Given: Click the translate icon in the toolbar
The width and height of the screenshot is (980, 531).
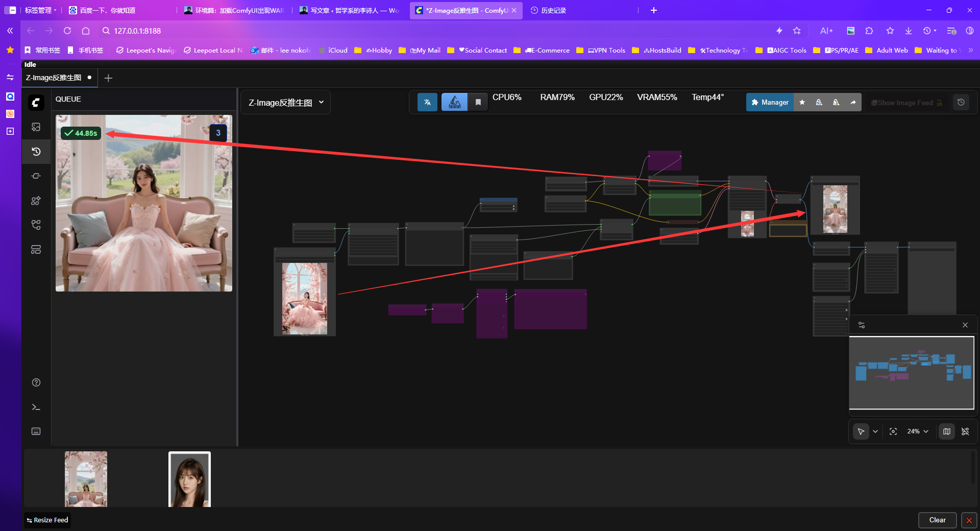Looking at the screenshot, I should [x=427, y=103].
